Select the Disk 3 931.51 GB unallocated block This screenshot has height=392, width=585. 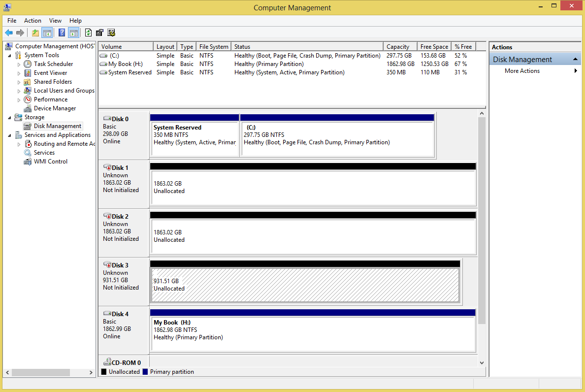point(305,282)
